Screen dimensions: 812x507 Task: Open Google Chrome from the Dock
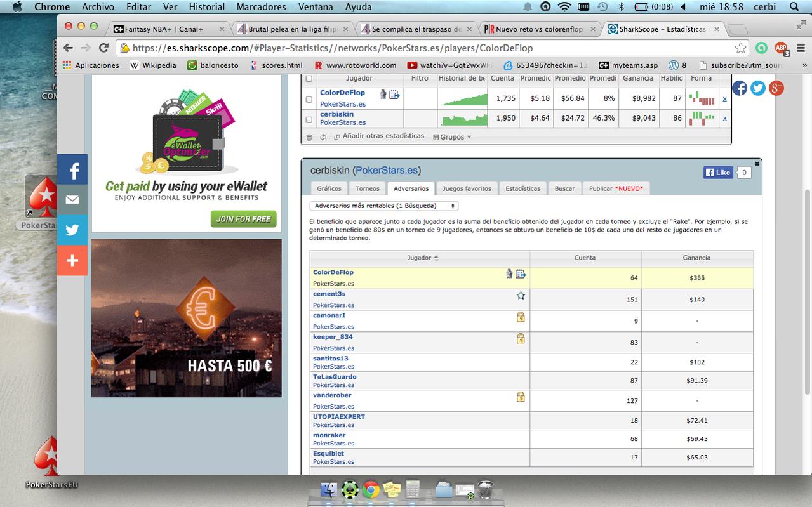371,489
